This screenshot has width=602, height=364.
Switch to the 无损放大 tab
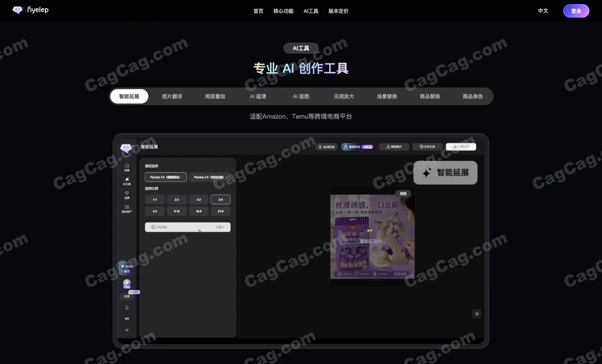pyautogui.click(x=344, y=96)
